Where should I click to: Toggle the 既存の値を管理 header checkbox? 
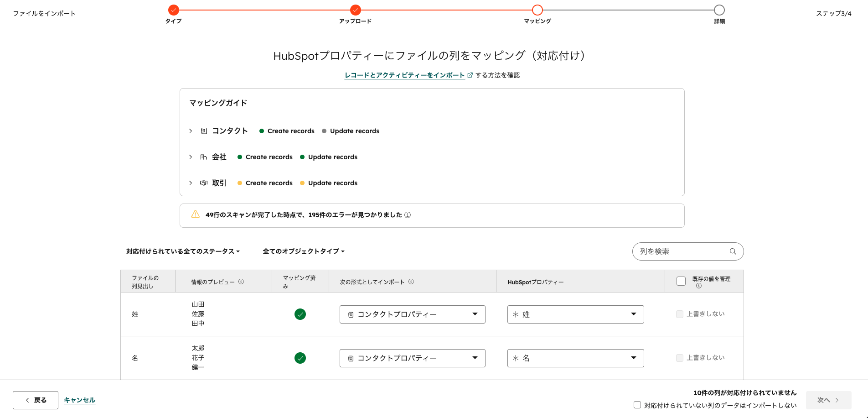click(681, 281)
